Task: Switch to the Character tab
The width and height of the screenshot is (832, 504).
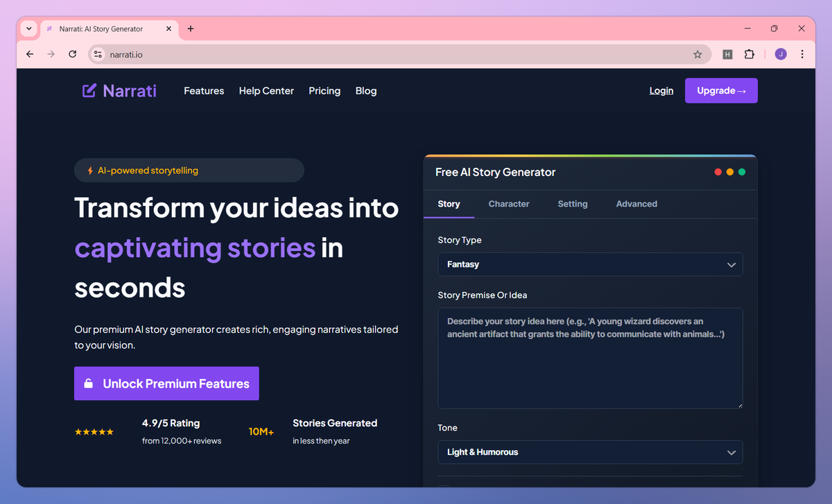Action: pyautogui.click(x=509, y=204)
